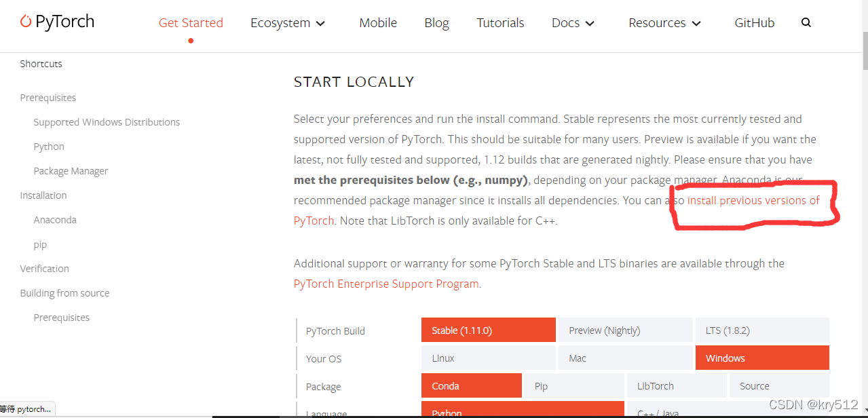Select the LibTorch package option
Viewport: 868px width, 418px height.
[x=677, y=385]
